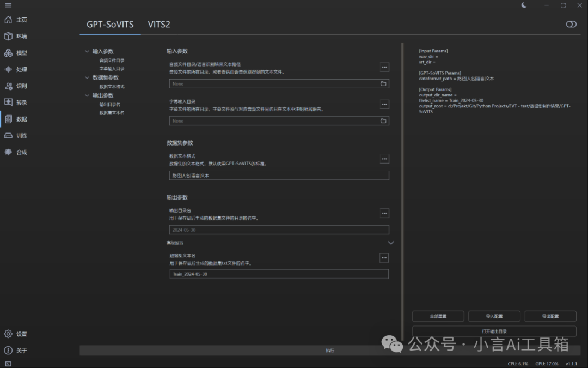Browse folder for the audio file directory field

pyautogui.click(x=383, y=84)
